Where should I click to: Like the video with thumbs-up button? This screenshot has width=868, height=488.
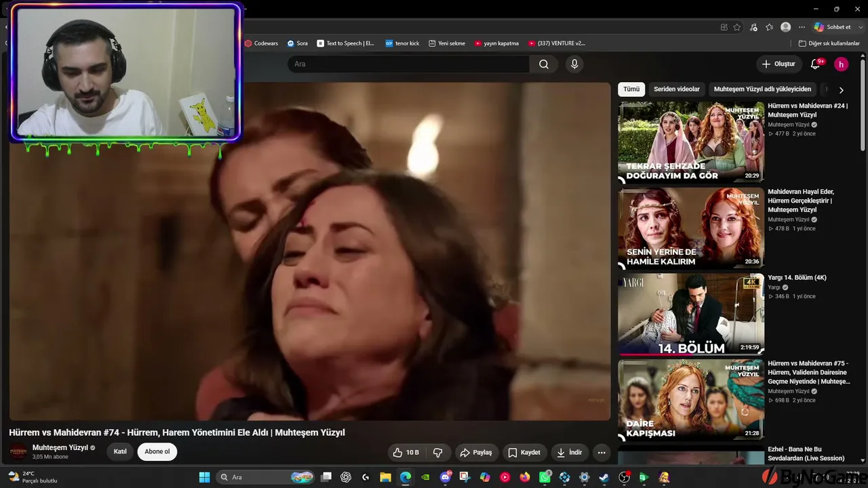coord(406,452)
